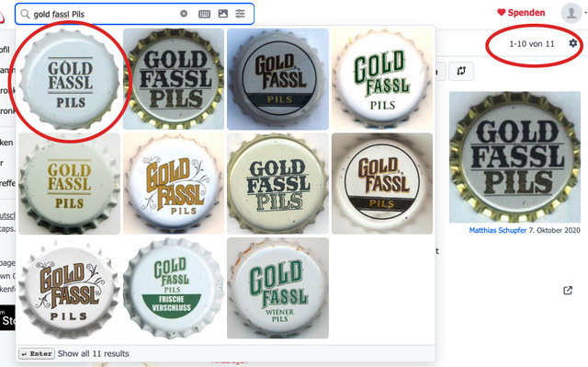Click the '7. Oktober 2020' date text
The width and height of the screenshot is (588, 367).
[x=554, y=230]
